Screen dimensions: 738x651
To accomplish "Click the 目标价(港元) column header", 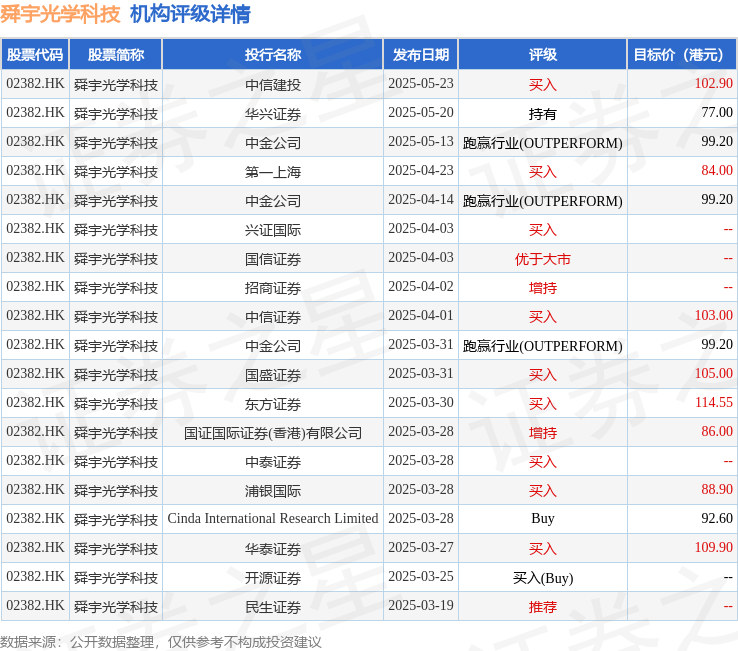I will point(682,55).
